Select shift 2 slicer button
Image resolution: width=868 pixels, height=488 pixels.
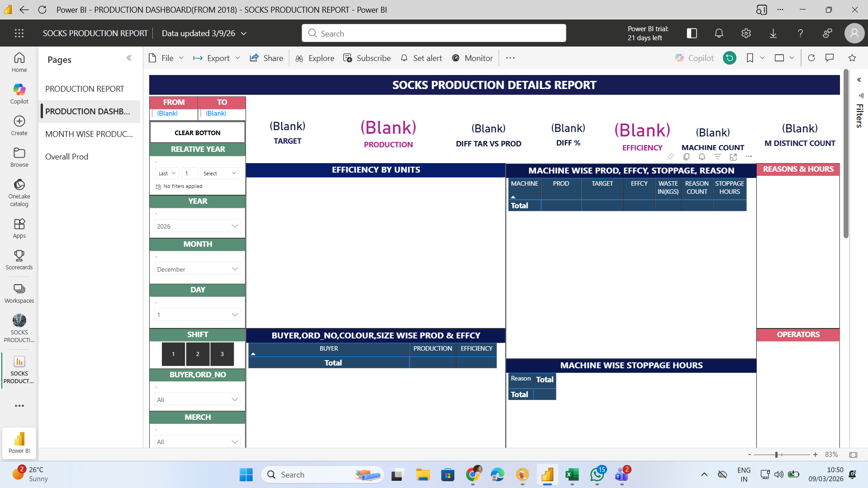click(198, 354)
